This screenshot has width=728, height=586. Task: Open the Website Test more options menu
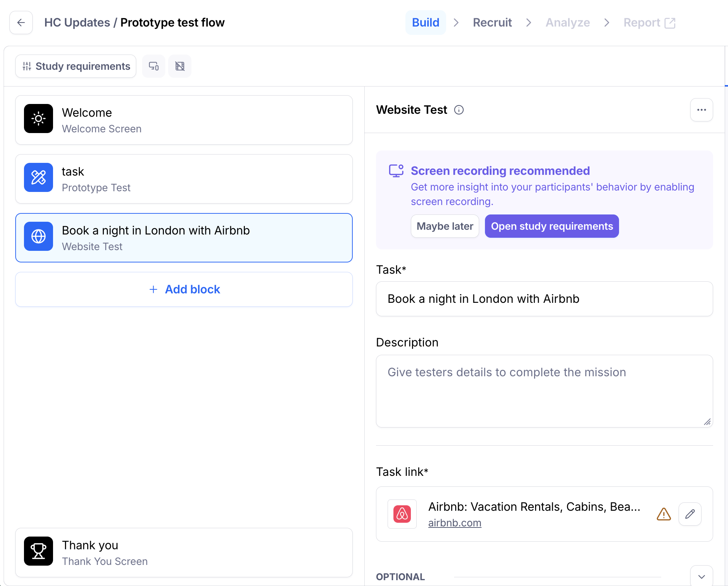click(701, 110)
